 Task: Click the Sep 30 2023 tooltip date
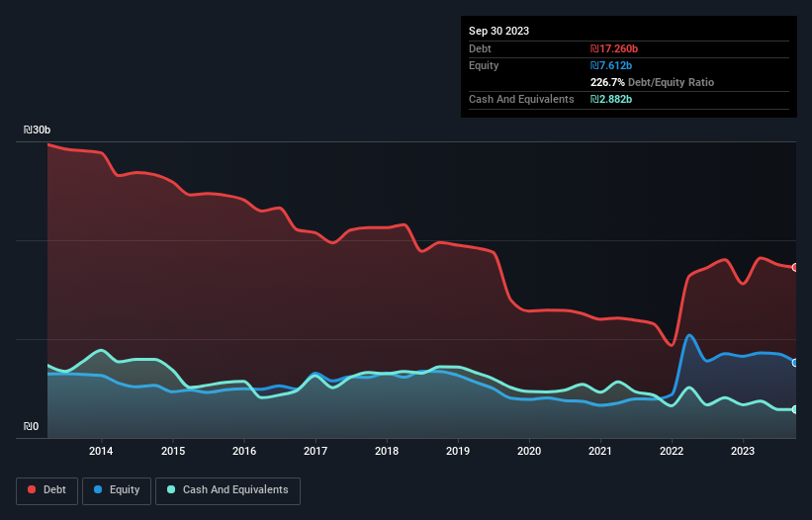point(498,31)
